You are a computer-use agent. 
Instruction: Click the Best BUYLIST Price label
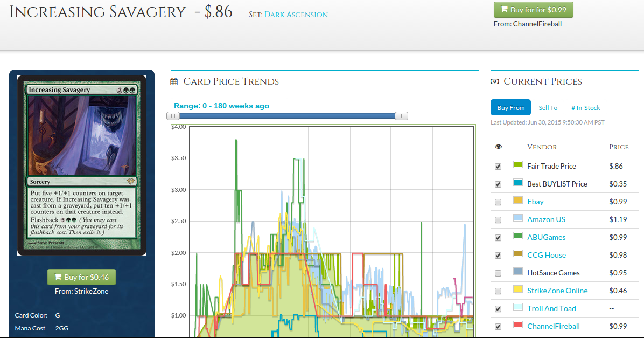click(x=557, y=184)
